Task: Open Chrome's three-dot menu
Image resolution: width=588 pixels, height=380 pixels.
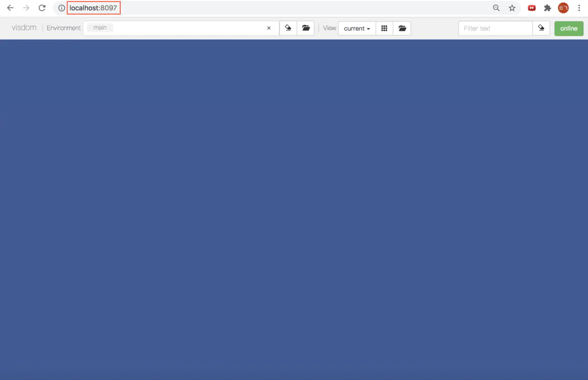Action: coord(579,8)
